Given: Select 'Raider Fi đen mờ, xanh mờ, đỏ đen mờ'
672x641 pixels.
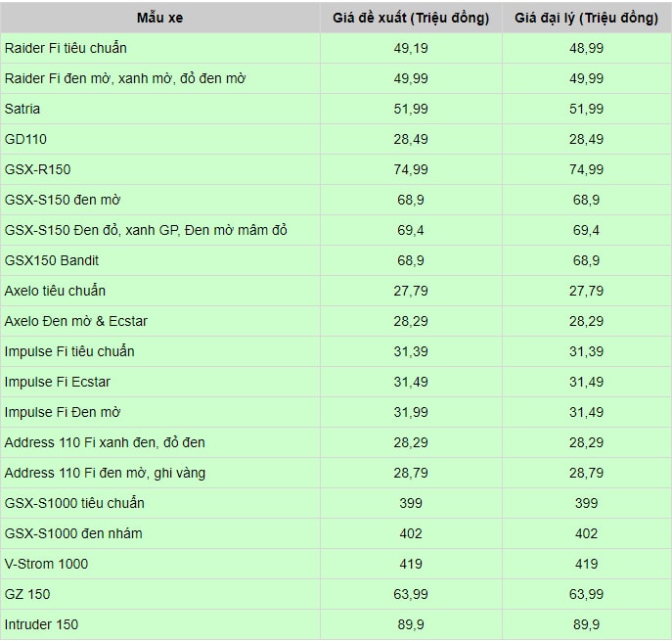Looking at the screenshot, I should coord(124,78).
